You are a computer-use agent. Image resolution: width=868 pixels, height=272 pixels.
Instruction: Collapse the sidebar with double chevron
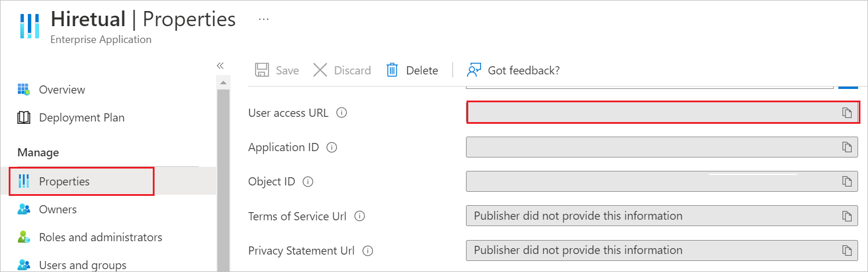(x=220, y=66)
